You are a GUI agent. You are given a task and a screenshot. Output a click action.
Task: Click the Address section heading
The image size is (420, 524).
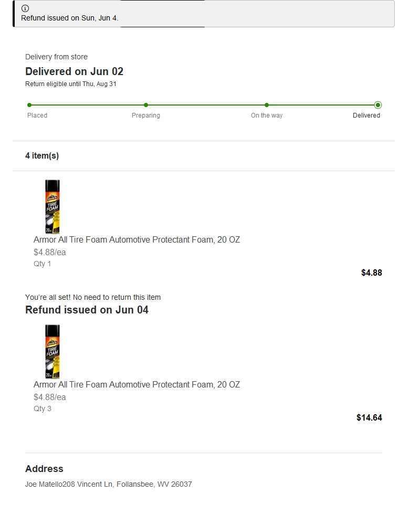44,469
